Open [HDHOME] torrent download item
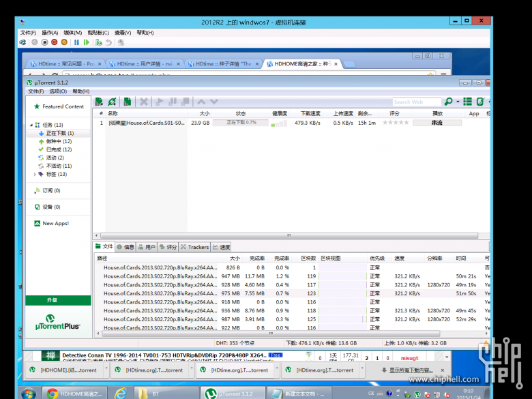 65,370
